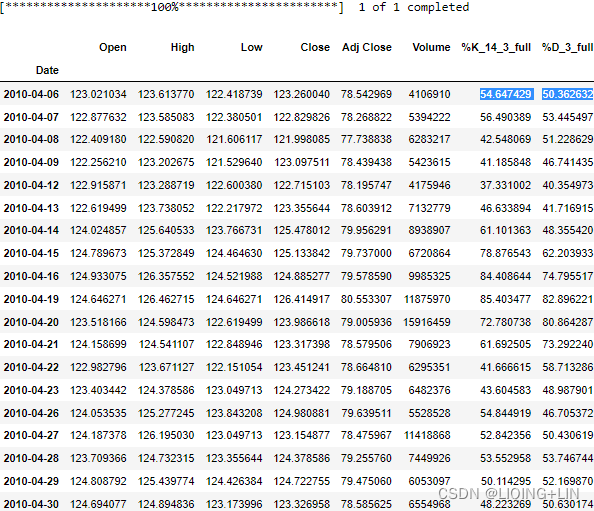The width and height of the screenshot is (594, 511).
Task: Click the 2010-04-09 date row label
Action: [31, 162]
